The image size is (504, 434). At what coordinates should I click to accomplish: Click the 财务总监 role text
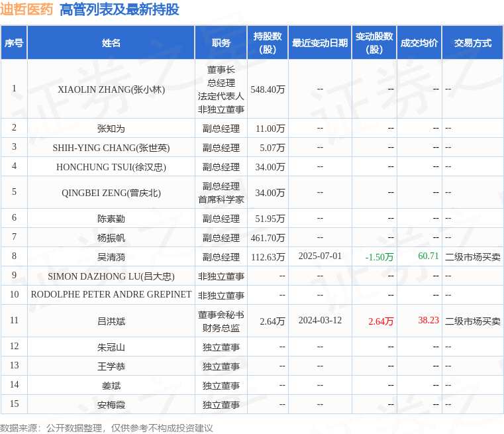(221, 328)
